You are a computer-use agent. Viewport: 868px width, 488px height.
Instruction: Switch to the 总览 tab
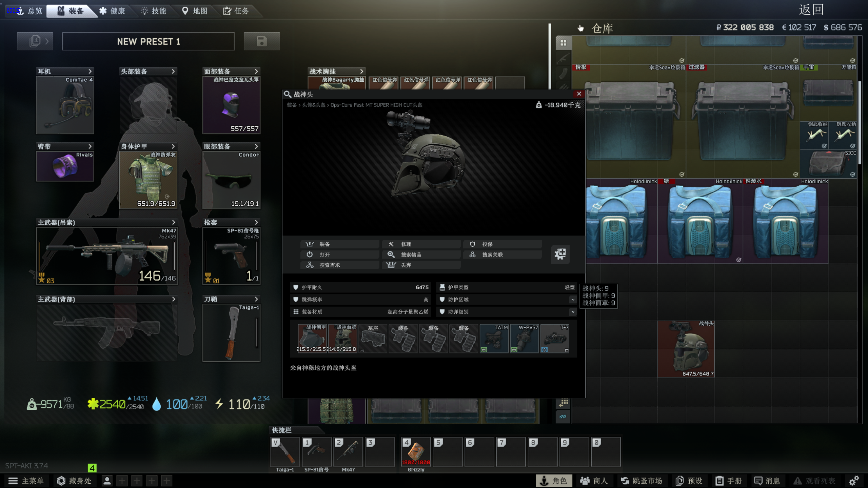click(29, 11)
